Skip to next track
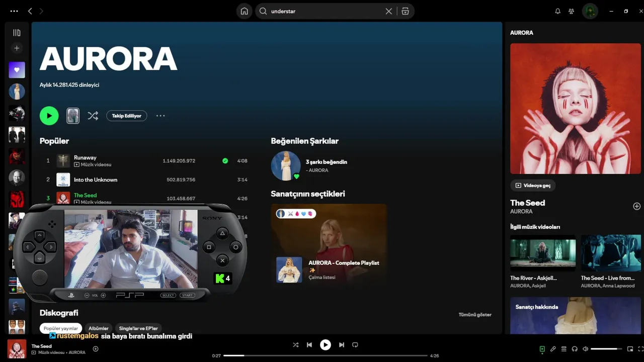Viewport: 644px width, 362px height. click(342, 345)
